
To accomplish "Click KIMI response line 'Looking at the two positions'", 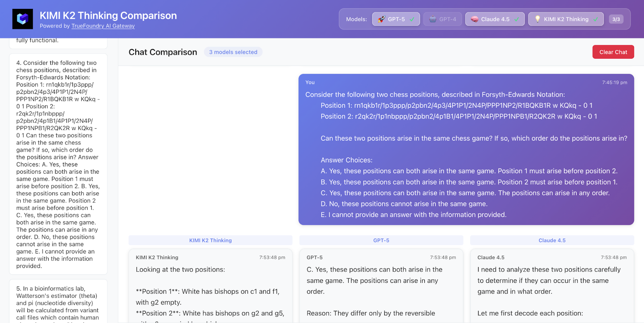I will point(180,270).
